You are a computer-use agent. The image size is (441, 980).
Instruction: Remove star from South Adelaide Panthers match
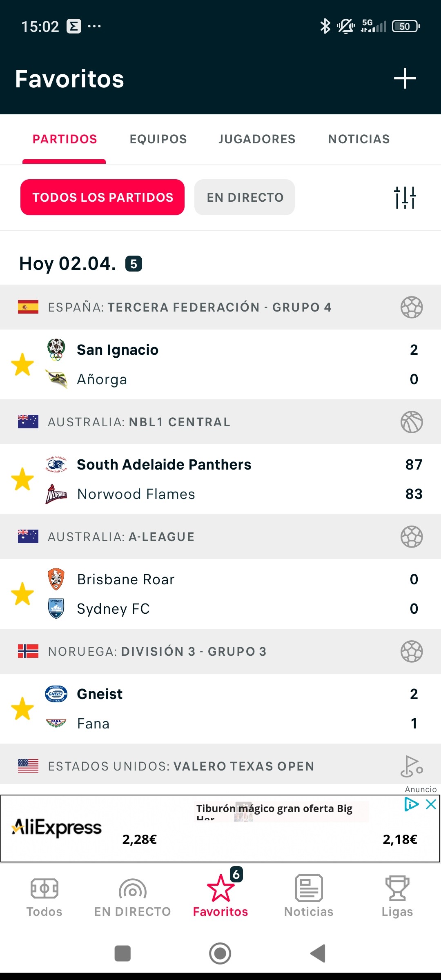(22, 479)
